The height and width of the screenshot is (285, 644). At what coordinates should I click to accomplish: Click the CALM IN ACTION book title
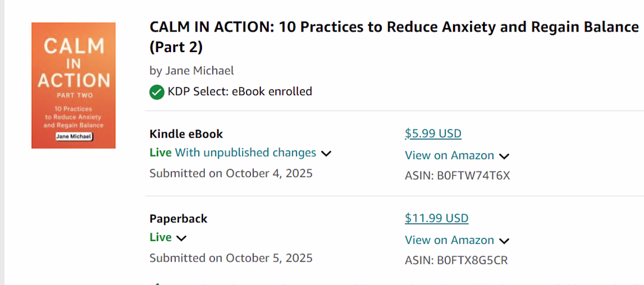[x=394, y=37]
